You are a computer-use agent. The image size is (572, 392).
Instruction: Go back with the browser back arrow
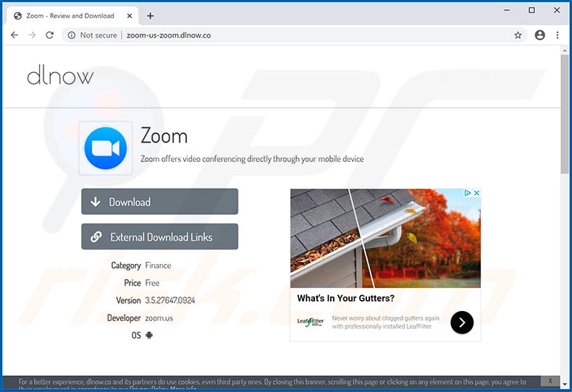(x=14, y=35)
